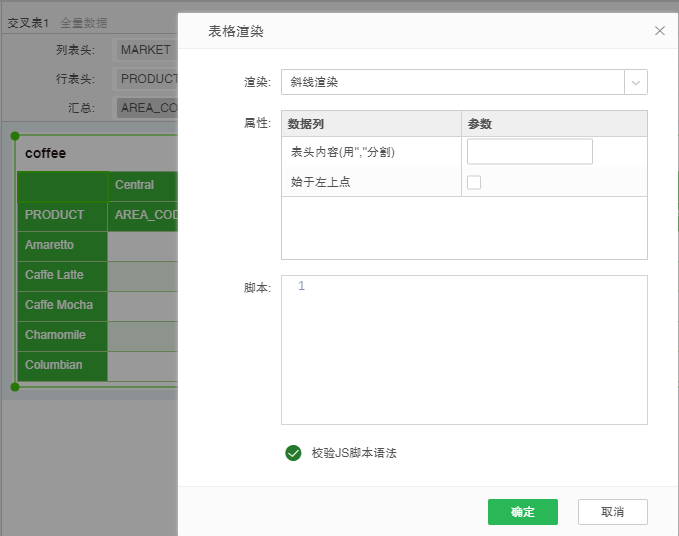Click the 表头内容 parameter input box
This screenshot has width=679, height=536.
529,152
